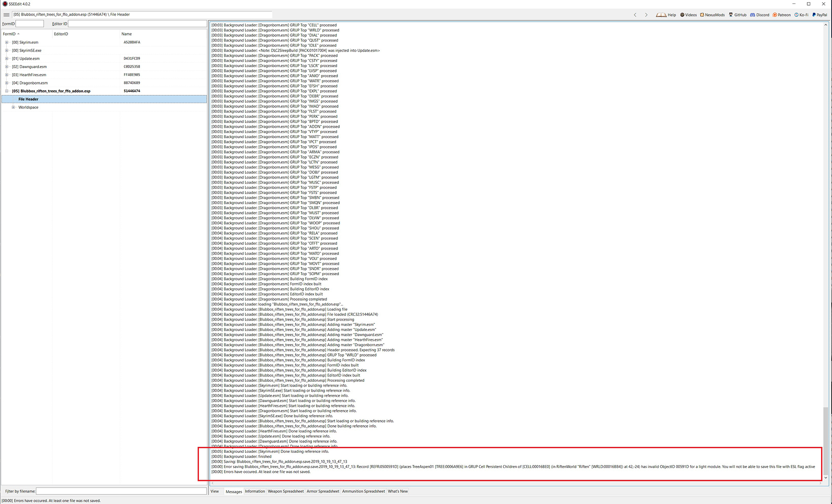Expand the Worldspace node
Screen dimensions: 832x504
(13, 107)
